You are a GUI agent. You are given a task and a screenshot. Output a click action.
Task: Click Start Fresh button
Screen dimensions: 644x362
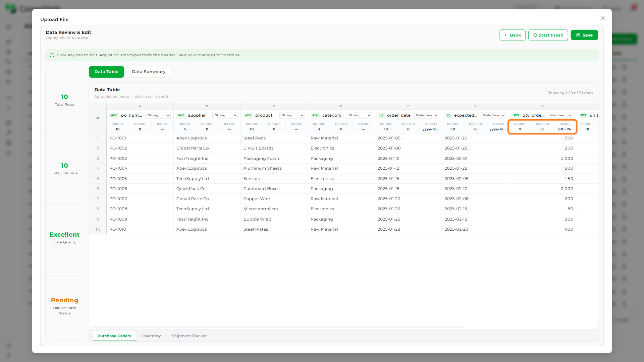pos(548,35)
